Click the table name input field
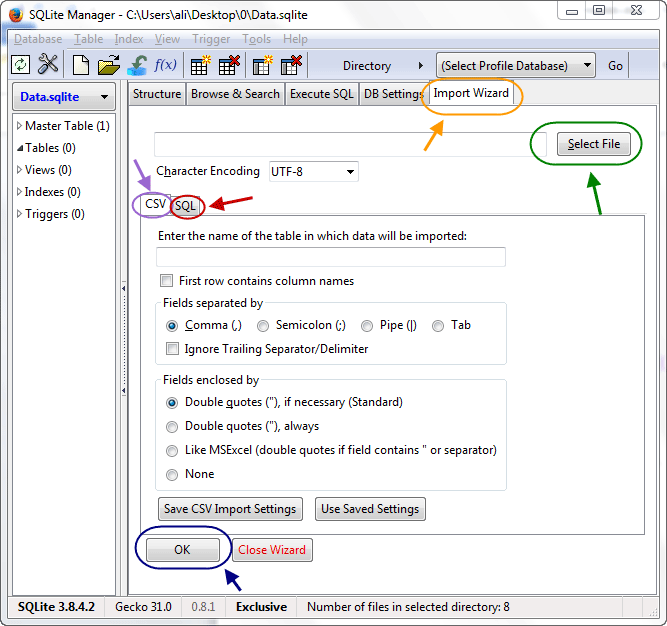 pyautogui.click(x=331, y=257)
